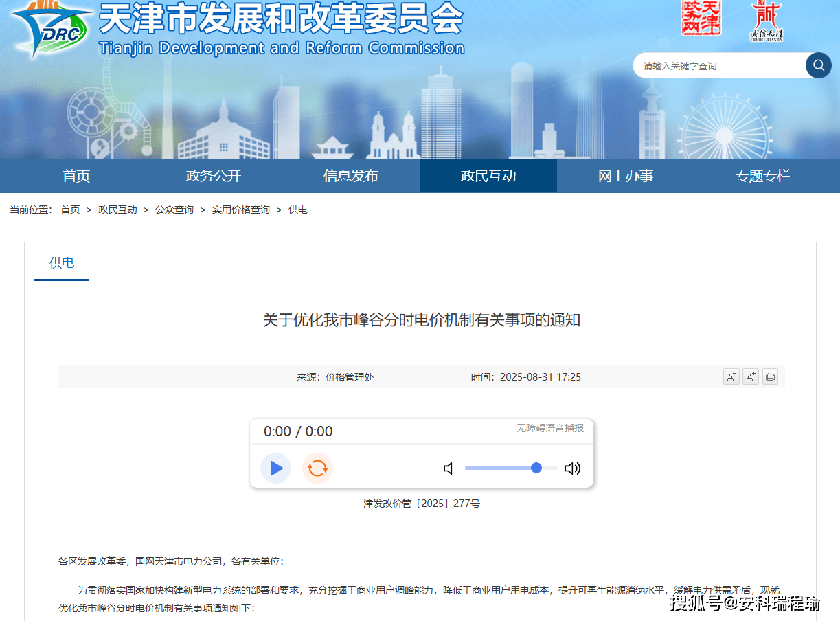840x621 pixels.
Task: Click the loud volume speaker icon
Action: click(x=572, y=468)
